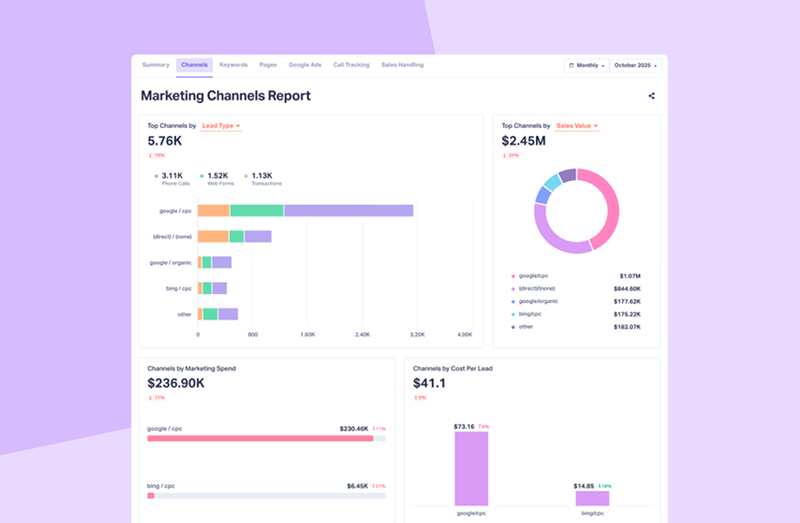The image size is (800, 523).
Task: Click the Web Forms legend dot
Action: 202,176
